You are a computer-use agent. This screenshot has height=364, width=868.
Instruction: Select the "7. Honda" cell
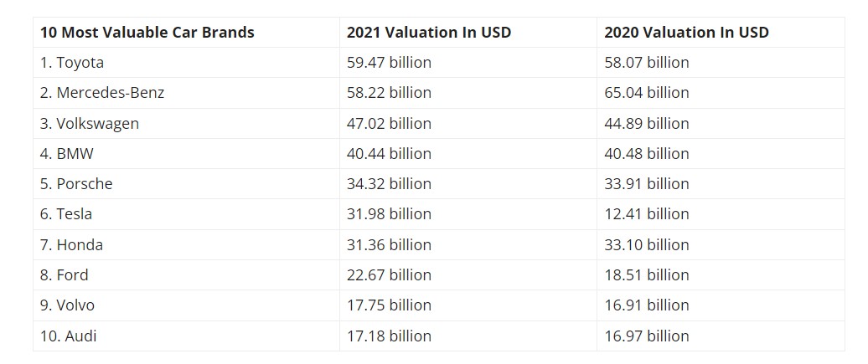click(72, 245)
